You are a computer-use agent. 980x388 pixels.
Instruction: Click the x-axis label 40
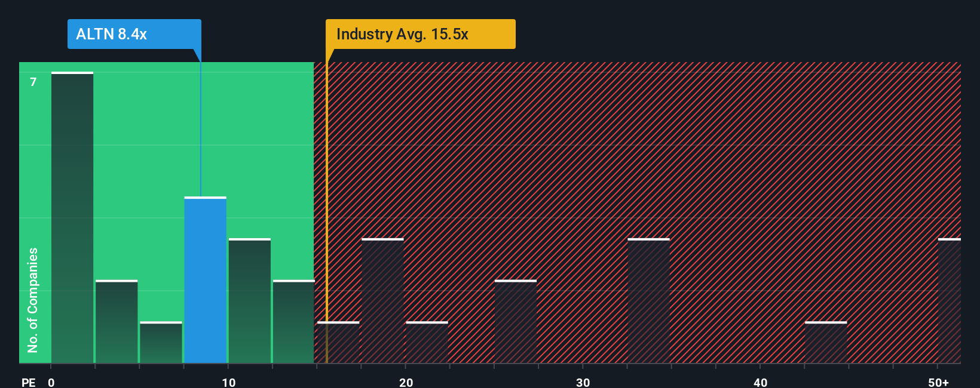(760, 382)
